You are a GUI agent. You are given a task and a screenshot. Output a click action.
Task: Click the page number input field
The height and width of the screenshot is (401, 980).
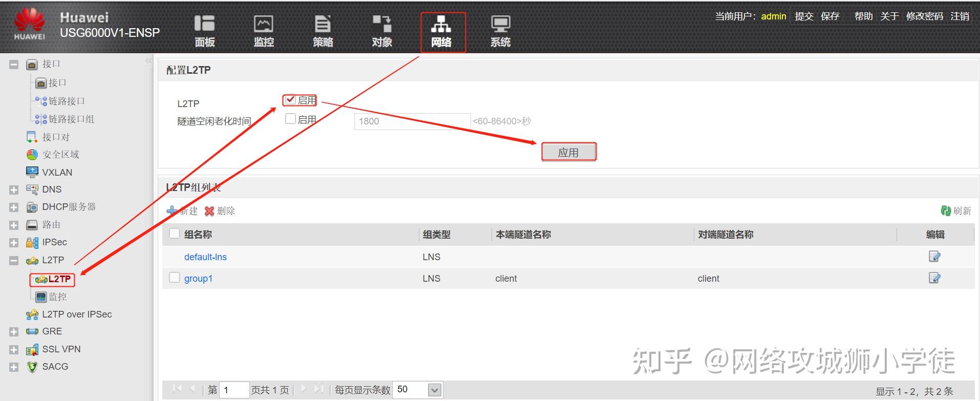pos(234,390)
